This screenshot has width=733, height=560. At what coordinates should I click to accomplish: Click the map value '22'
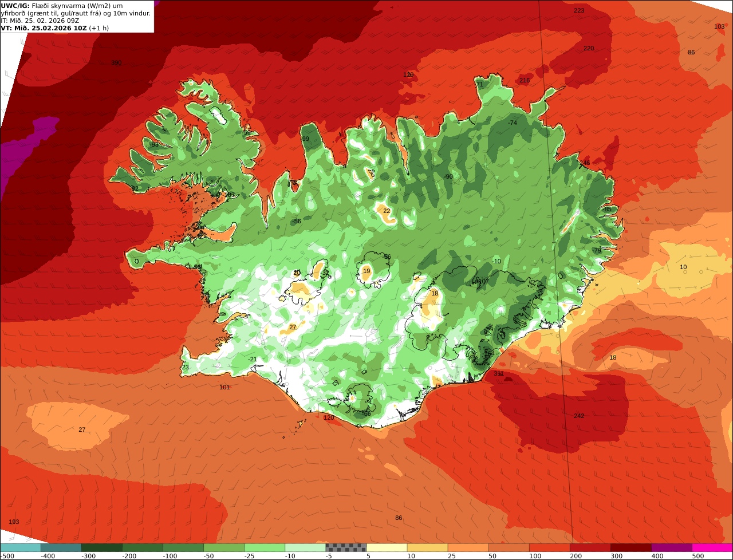point(387,211)
